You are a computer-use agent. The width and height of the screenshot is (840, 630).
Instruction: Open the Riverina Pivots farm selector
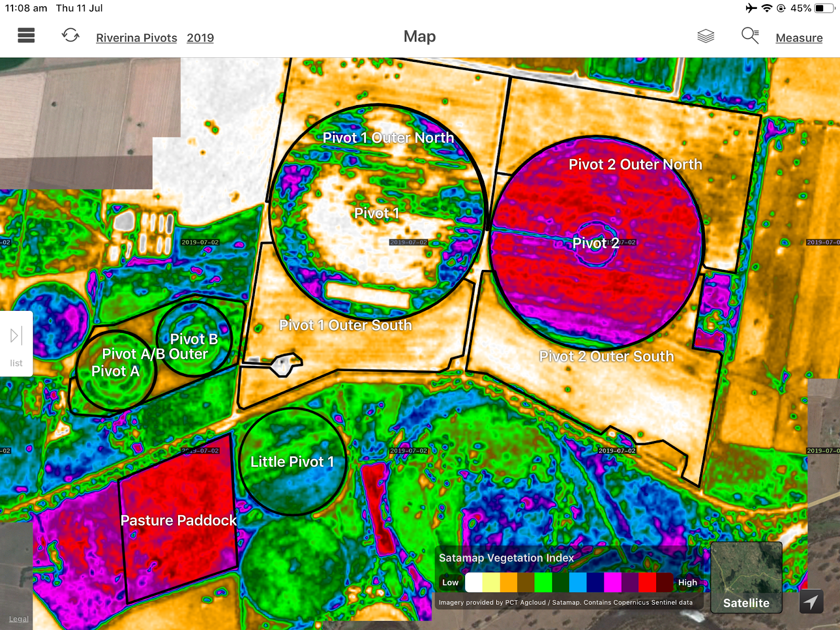136,38
